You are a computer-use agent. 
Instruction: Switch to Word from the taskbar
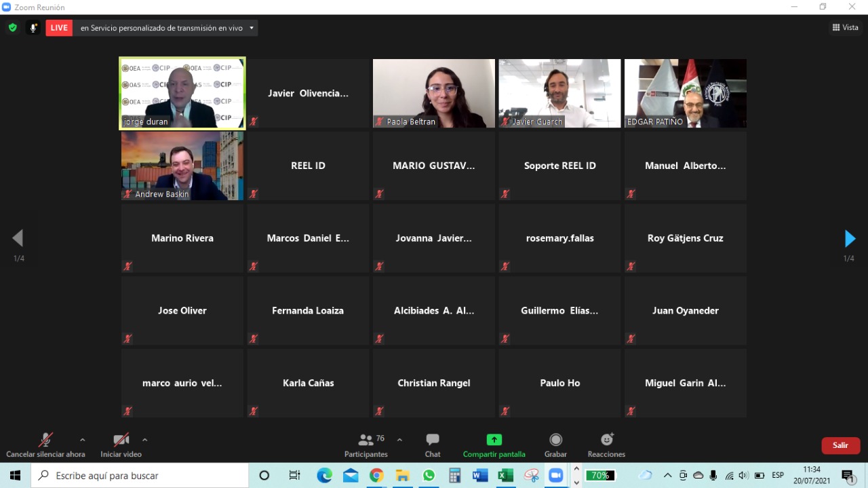(480, 475)
